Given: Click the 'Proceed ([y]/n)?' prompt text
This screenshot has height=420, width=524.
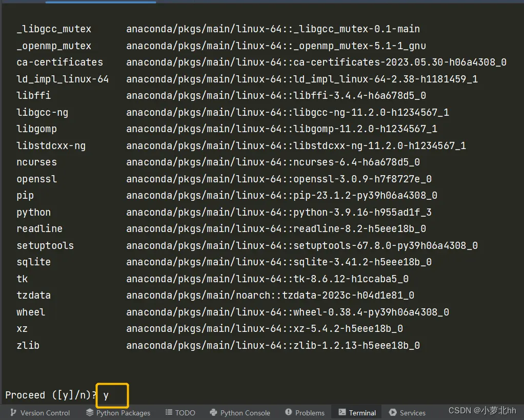Looking at the screenshot, I should [x=51, y=395].
